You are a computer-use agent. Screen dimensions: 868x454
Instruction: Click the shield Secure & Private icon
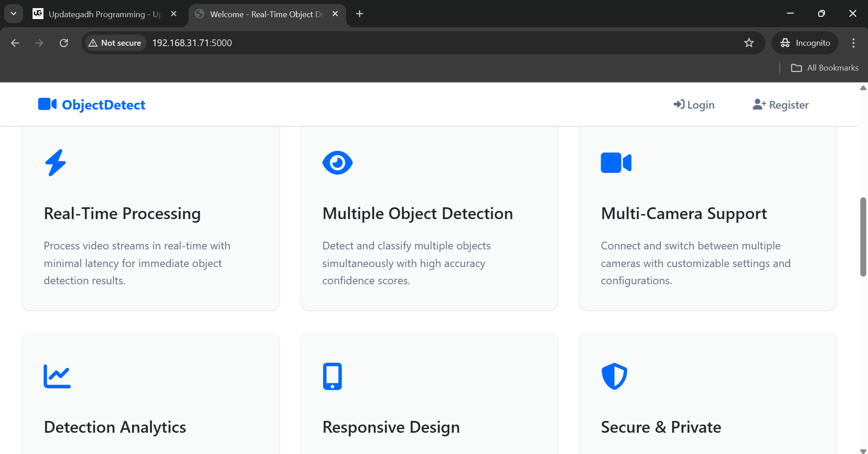614,376
